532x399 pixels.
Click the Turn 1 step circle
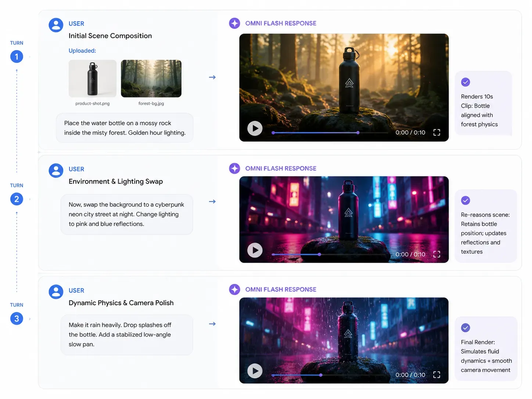pyautogui.click(x=17, y=57)
